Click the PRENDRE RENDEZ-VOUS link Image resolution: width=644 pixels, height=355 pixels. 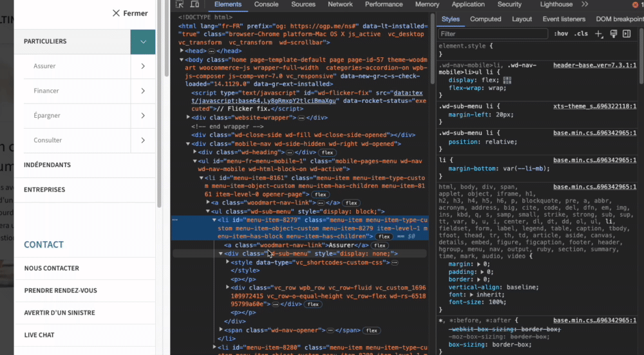61,291
